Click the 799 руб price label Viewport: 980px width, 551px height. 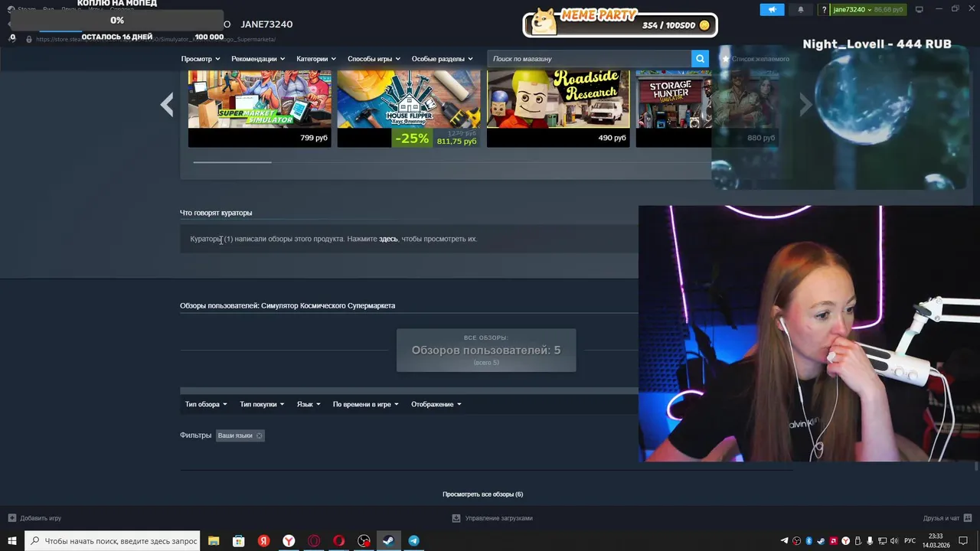point(314,138)
